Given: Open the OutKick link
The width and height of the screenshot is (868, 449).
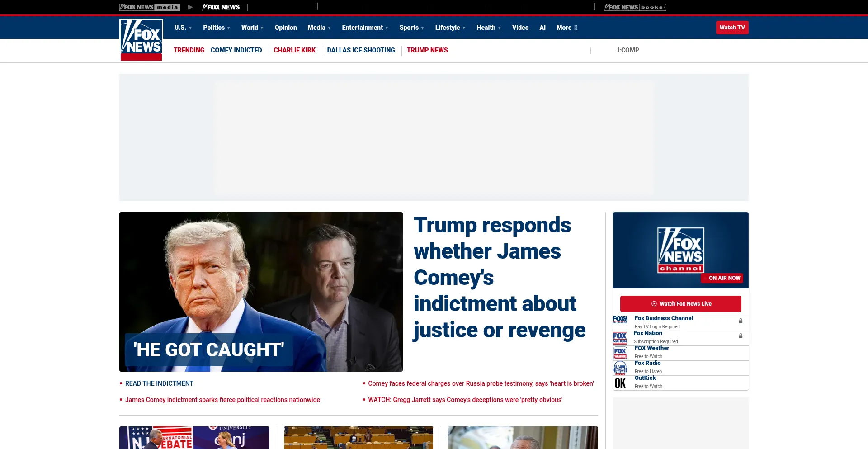Looking at the screenshot, I should point(645,378).
